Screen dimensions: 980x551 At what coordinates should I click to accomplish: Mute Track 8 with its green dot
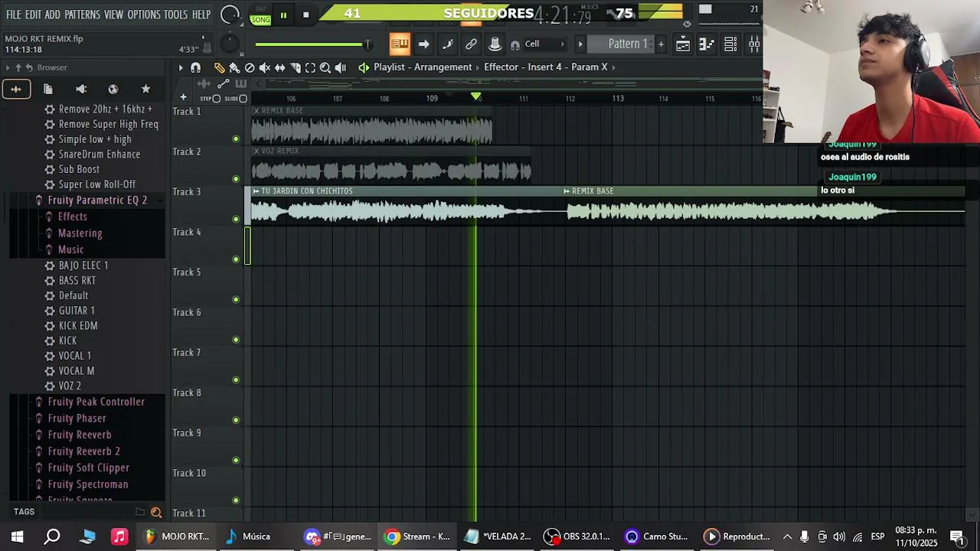[x=236, y=420]
